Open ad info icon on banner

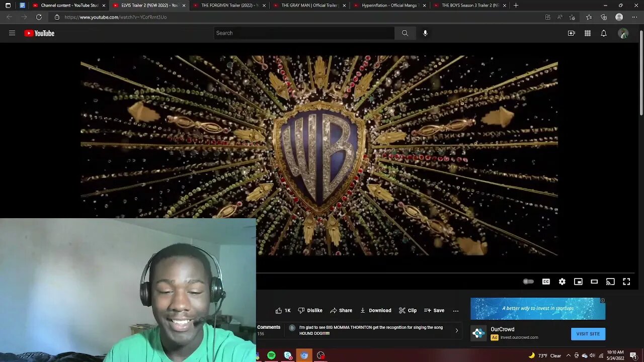pyautogui.click(x=602, y=301)
